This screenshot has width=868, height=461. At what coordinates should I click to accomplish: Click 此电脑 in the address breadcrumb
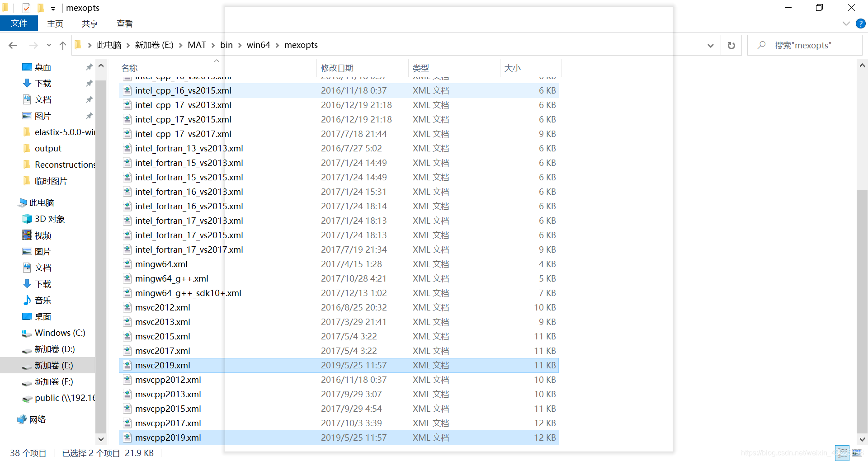109,45
